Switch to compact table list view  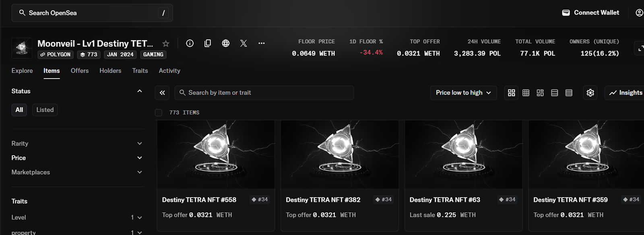[569, 93]
